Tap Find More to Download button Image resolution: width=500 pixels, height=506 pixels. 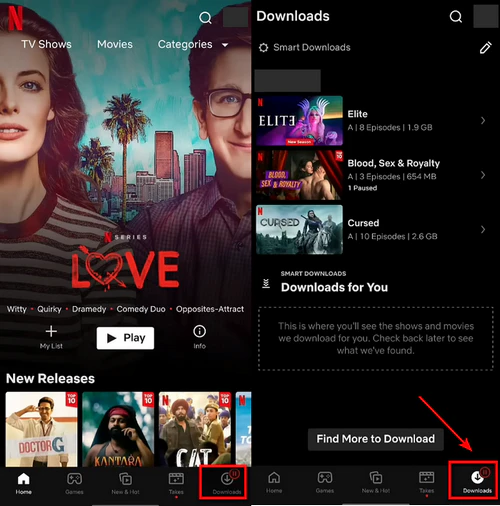[376, 439]
